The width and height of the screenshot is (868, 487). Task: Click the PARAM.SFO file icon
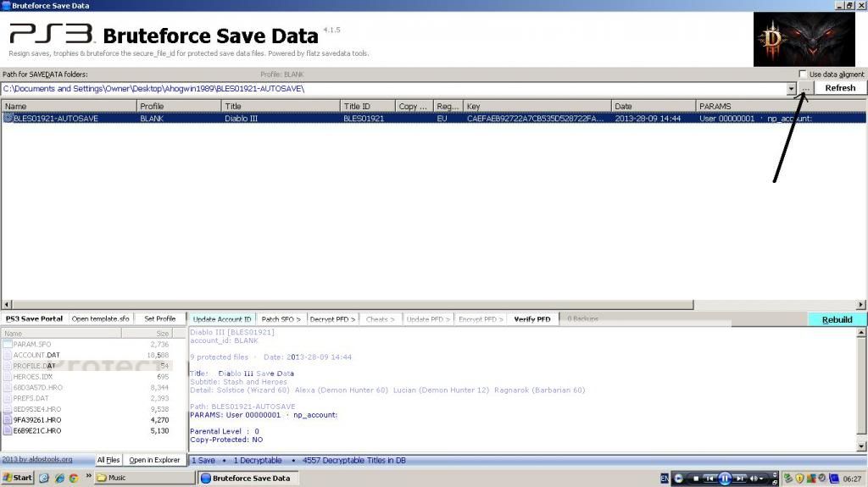pos(8,345)
